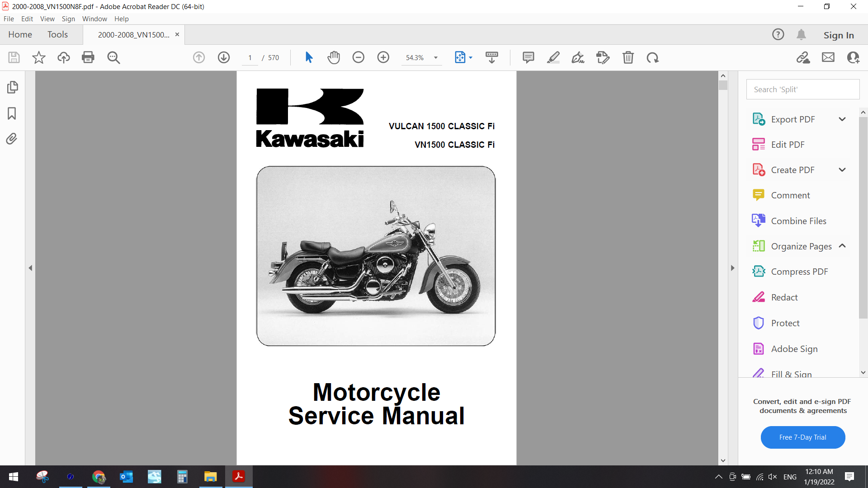Click the tools pane scrollbar down arrow

[x=863, y=373]
